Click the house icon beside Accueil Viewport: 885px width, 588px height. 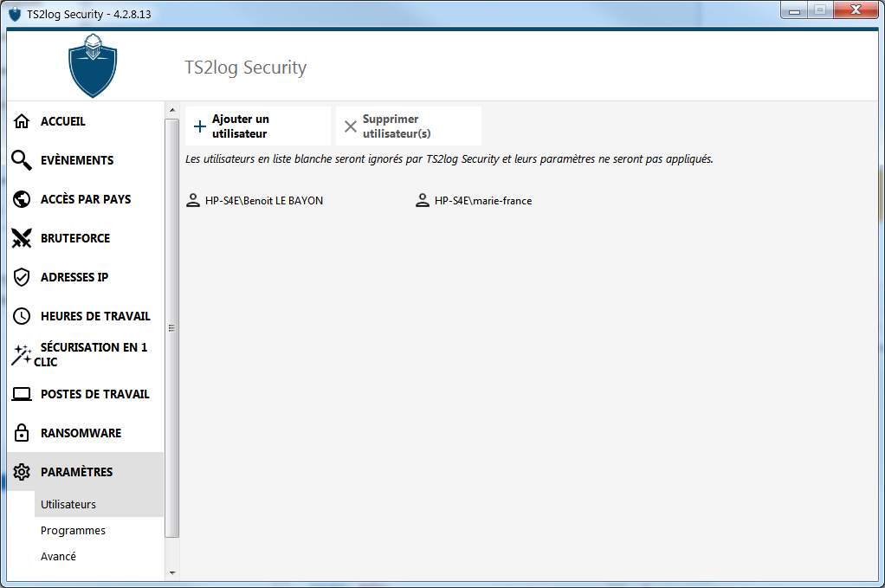click(22, 121)
